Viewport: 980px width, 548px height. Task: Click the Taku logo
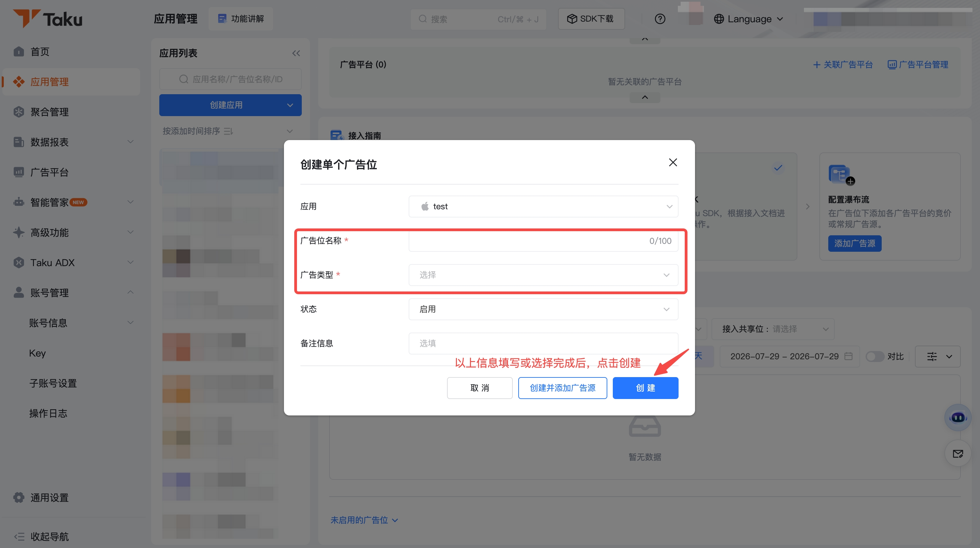[x=48, y=18]
